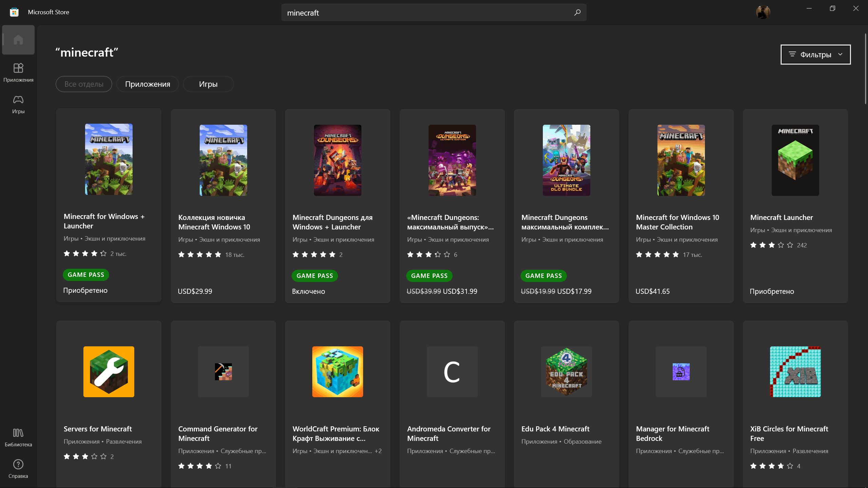Open WorldCraft Premium cube icon
This screenshot has width=868, height=488.
tap(338, 372)
